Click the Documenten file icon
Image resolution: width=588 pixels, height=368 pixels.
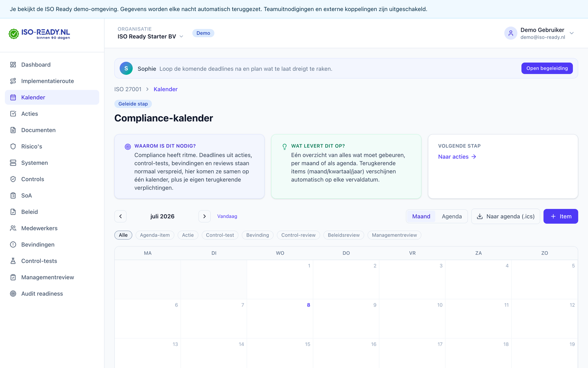tap(13, 130)
